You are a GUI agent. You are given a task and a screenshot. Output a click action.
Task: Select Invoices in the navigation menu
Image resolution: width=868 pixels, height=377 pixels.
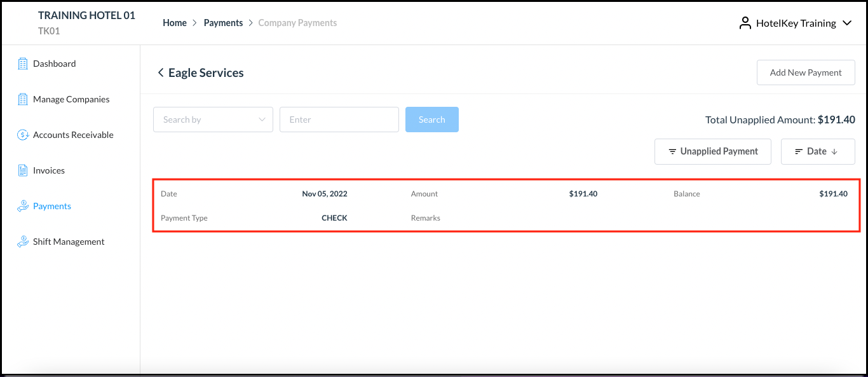(48, 170)
